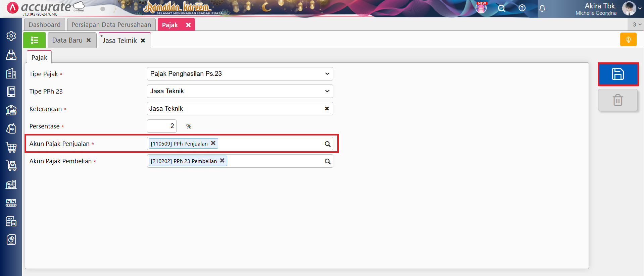Screen dimensions: 644x276
Task: Open the shopping cart sidebar module
Action: coord(11,147)
